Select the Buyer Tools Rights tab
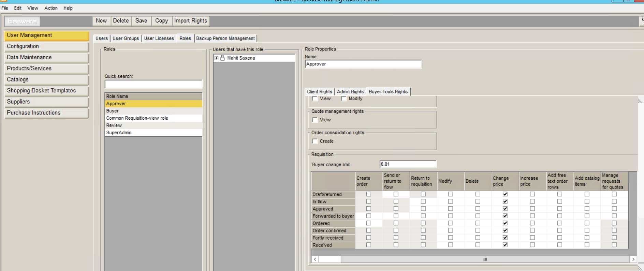Screen dimensions: 644x271 tap(388, 92)
